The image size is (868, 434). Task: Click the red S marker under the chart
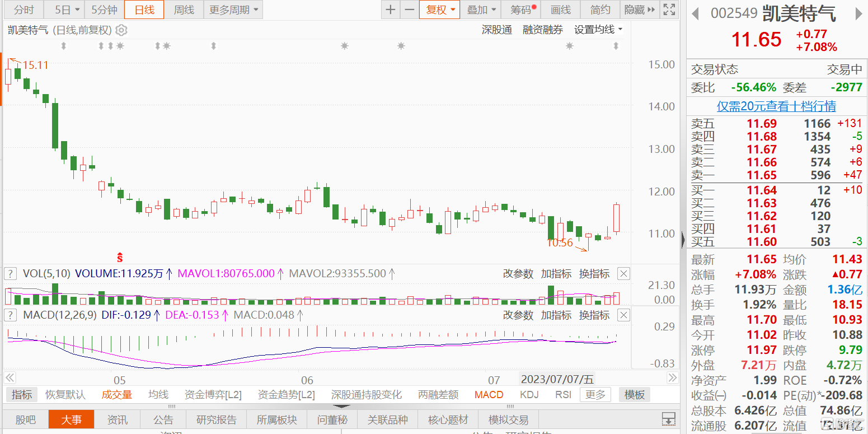pos(119,258)
